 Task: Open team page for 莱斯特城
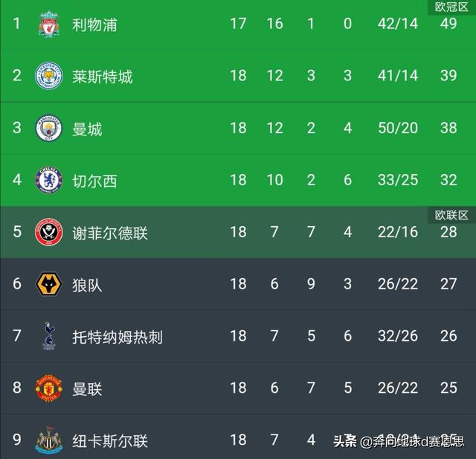(103, 76)
